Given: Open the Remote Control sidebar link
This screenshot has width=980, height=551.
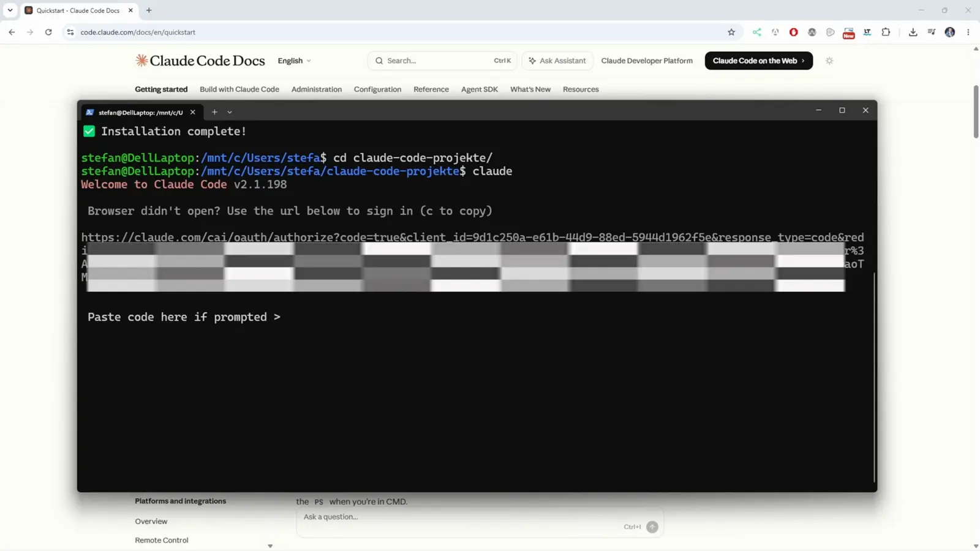Looking at the screenshot, I should pos(162,541).
